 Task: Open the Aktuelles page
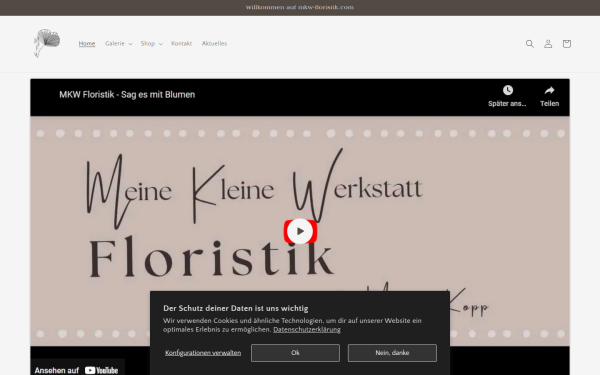214,44
